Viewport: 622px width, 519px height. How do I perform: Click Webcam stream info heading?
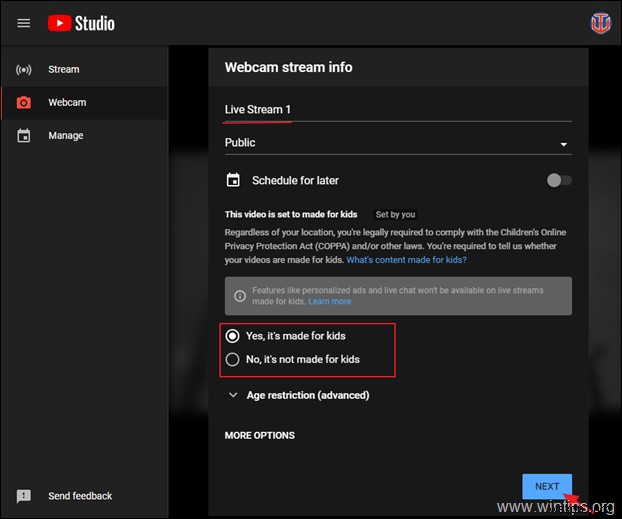coord(288,67)
